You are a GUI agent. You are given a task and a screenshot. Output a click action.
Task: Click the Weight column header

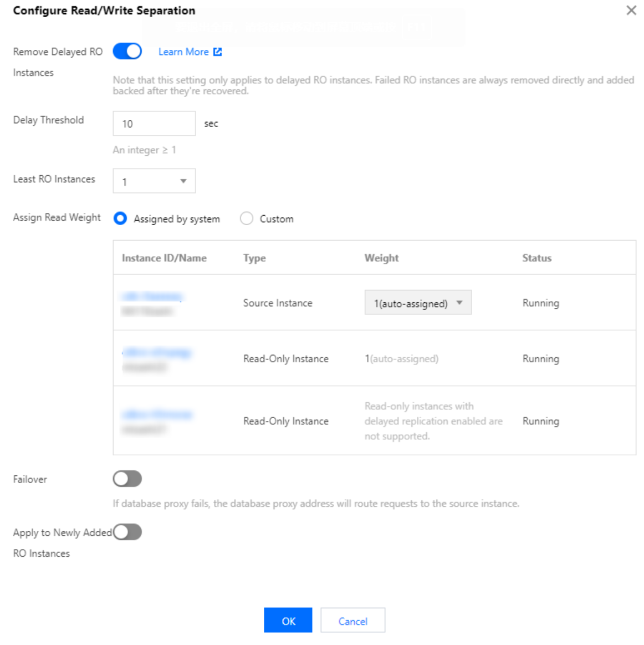pyautogui.click(x=381, y=258)
